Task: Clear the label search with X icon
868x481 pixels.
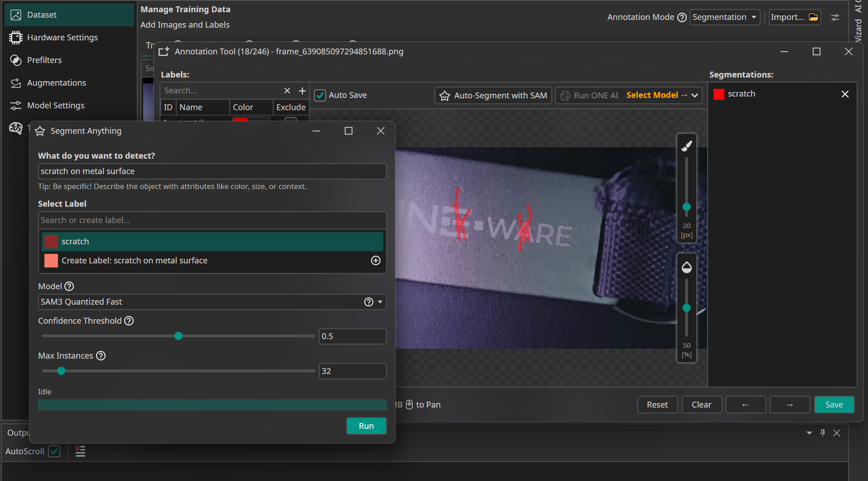Action: pyautogui.click(x=287, y=91)
